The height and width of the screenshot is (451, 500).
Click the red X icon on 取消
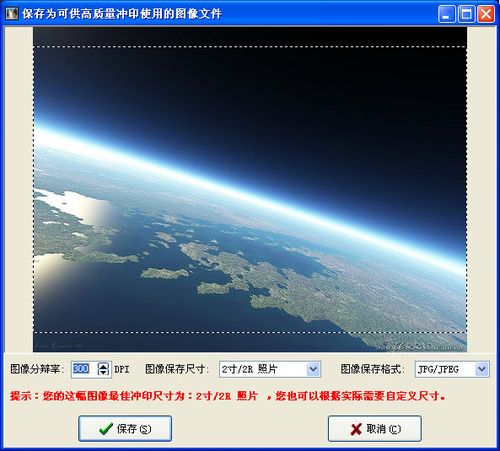[x=356, y=429]
